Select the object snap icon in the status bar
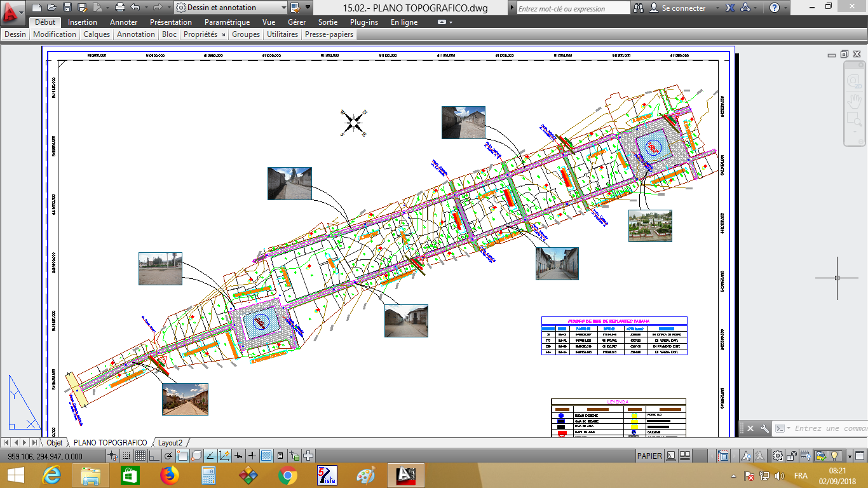 pos(182,455)
